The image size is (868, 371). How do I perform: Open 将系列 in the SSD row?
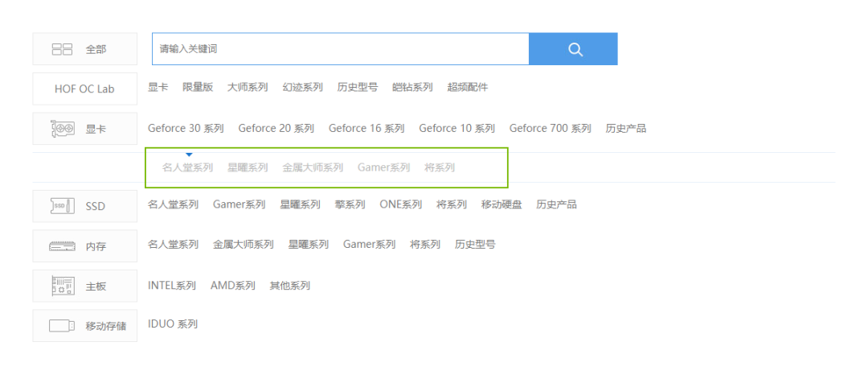point(452,204)
